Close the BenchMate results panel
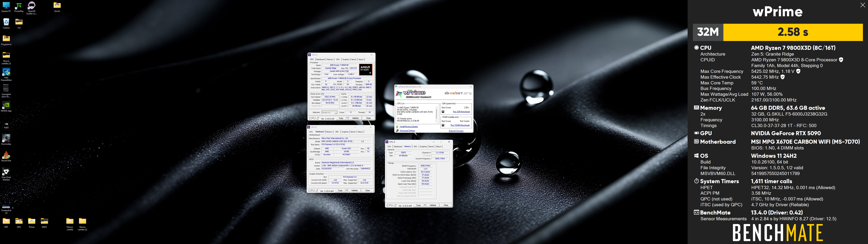The image size is (868, 244). coord(862,5)
